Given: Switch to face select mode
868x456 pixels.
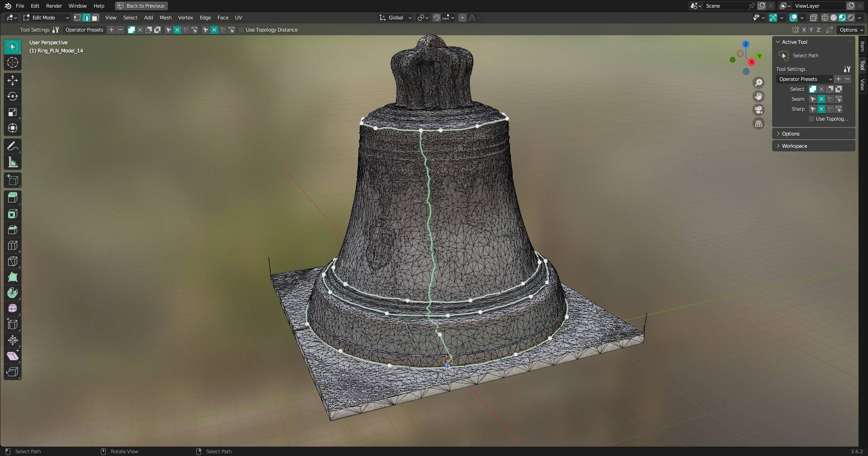Looking at the screenshot, I should [x=95, y=18].
